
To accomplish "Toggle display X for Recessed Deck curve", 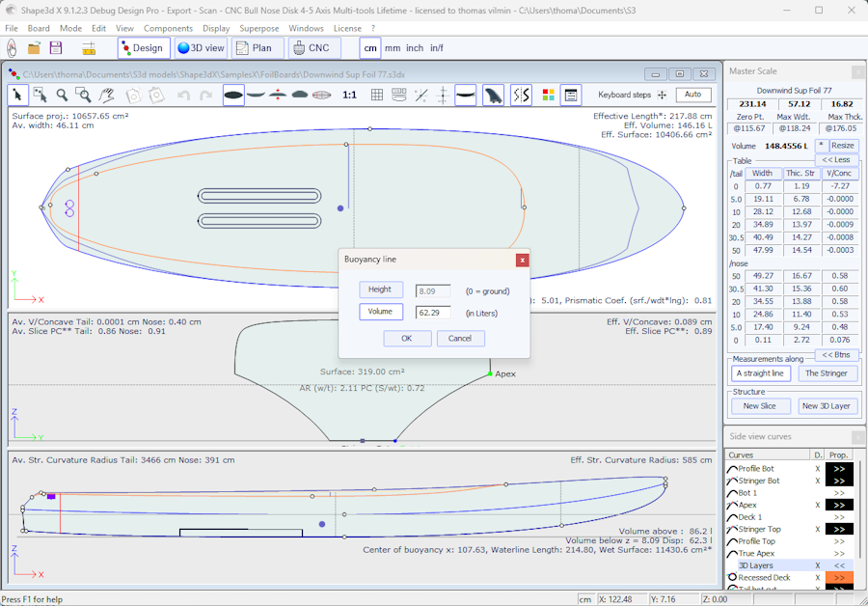I will [x=817, y=577].
